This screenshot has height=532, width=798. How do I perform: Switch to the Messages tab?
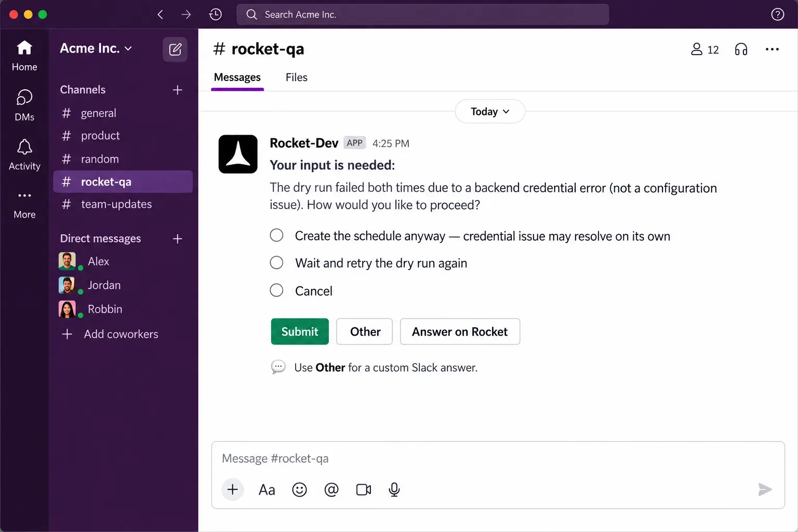coord(237,77)
